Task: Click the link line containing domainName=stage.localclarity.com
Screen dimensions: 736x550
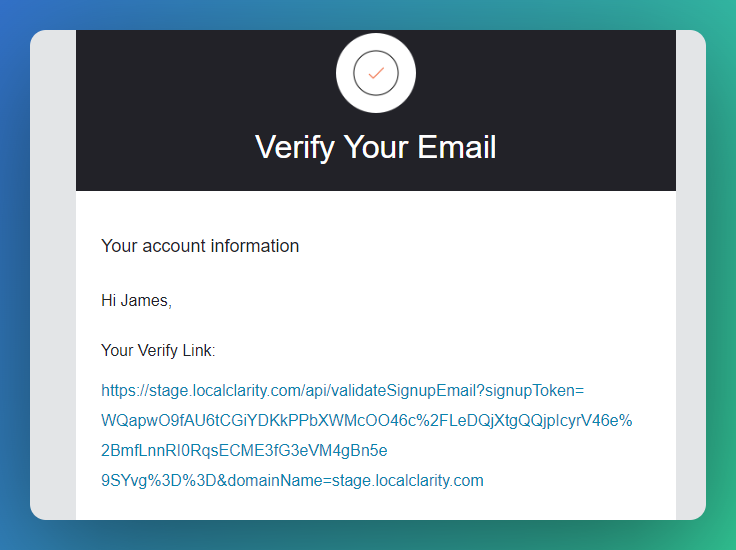Action: pyautogui.click(x=292, y=481)
